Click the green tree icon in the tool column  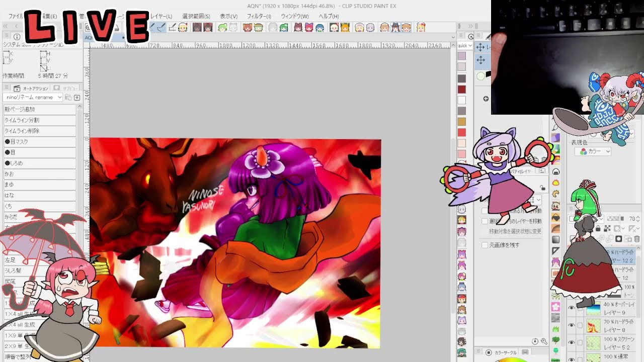556,340
